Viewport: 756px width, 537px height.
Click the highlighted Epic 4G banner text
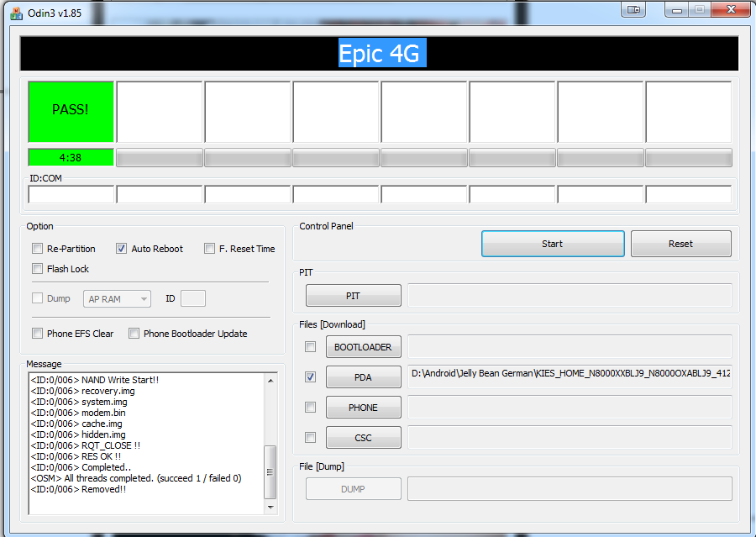[x=382, y=53]
